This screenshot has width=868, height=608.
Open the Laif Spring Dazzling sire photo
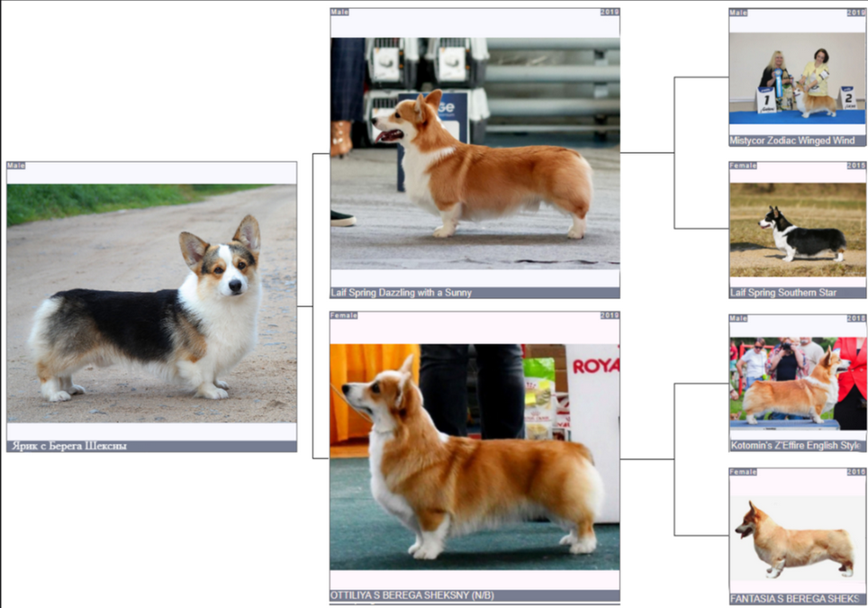click(x=475, y=153)
